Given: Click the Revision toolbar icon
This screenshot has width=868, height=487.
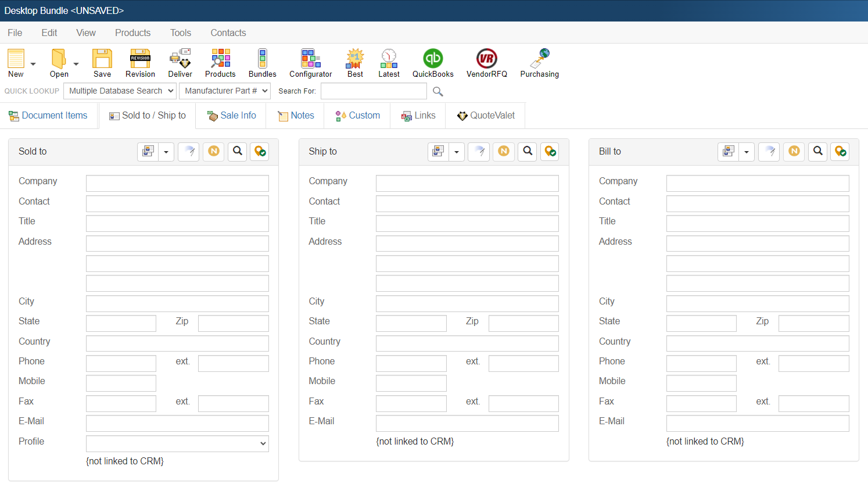Looking at the screenshot, I should coord(140,59).
